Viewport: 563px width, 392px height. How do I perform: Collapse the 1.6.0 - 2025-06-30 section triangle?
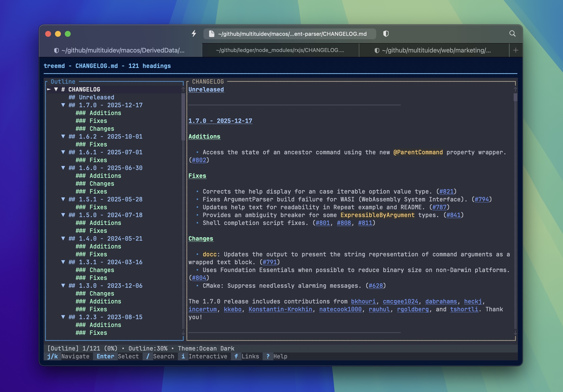tap(64, 168)
